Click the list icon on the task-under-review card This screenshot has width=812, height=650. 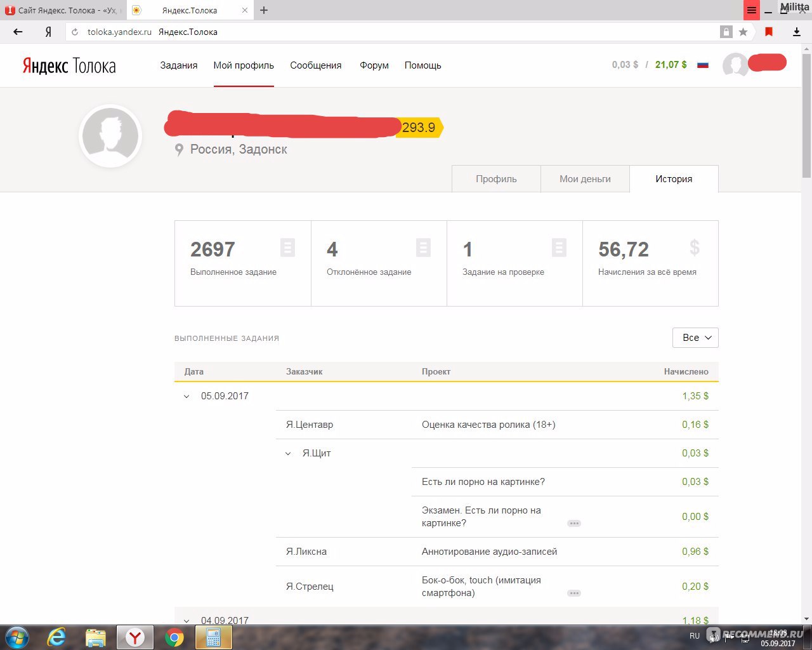559,247
